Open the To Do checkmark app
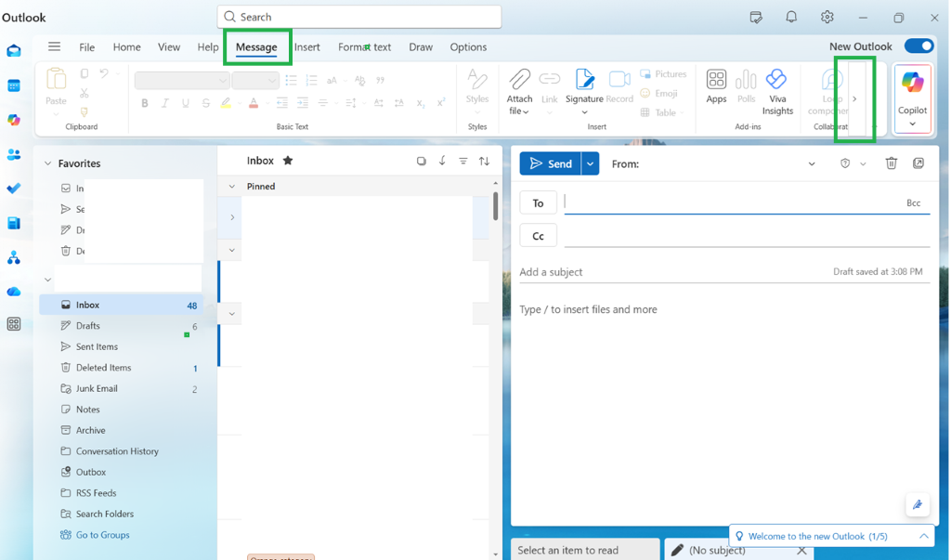Image resolution: width=951 pixels, height=560 pixels. (x=14, y=189)
